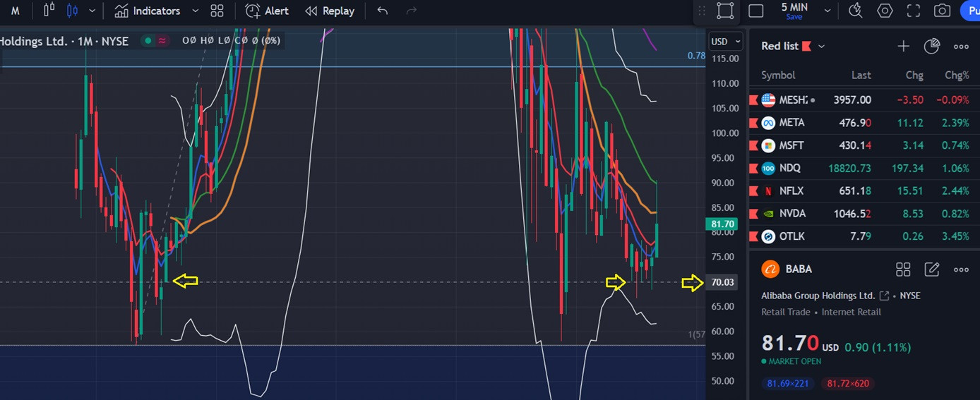
Task: Open the BABA details more options menu
Action: (961, 269)
